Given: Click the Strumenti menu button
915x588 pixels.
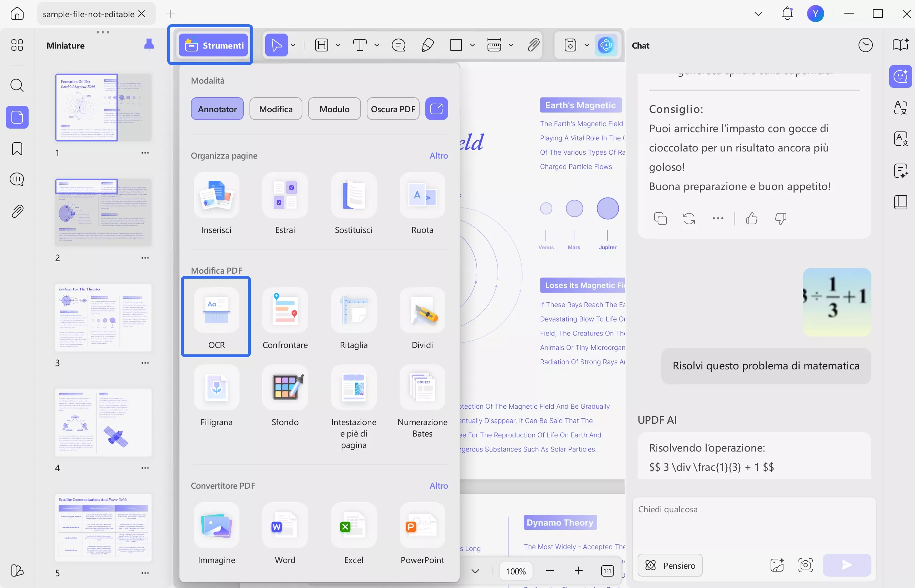Looking at the screenshot, I should [214, 45].
